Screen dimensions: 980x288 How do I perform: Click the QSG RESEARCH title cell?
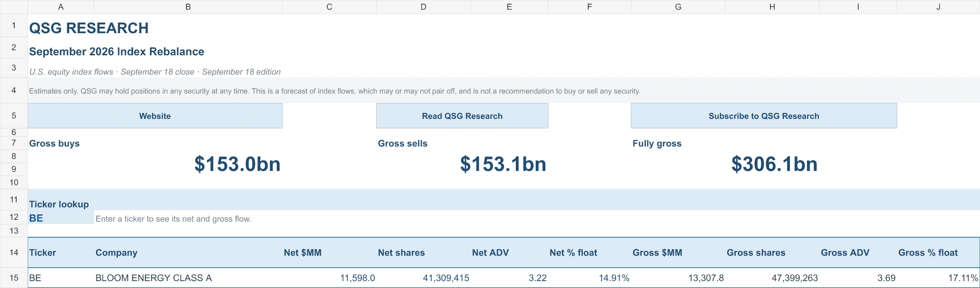click(x=89, y=28)
